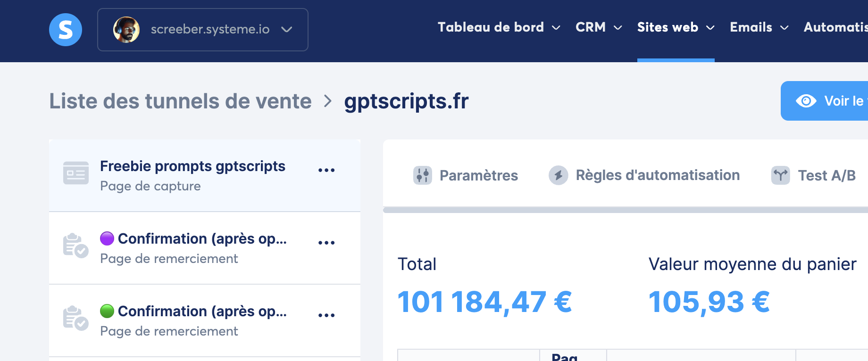Screen dimensions: 868x361
Task: Open options menu for Freebie prompts gptscripts
Action: pos(326,170)
